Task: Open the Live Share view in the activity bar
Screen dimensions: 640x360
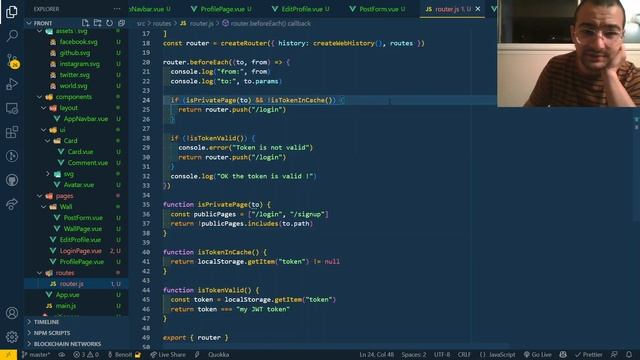Action: pos(12,204)
